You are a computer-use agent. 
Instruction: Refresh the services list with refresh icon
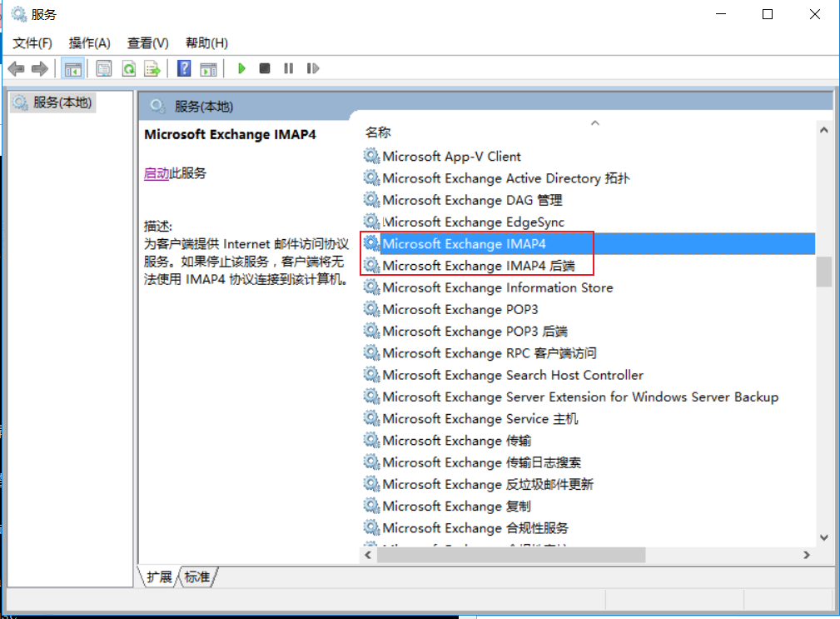pos(128,68)
